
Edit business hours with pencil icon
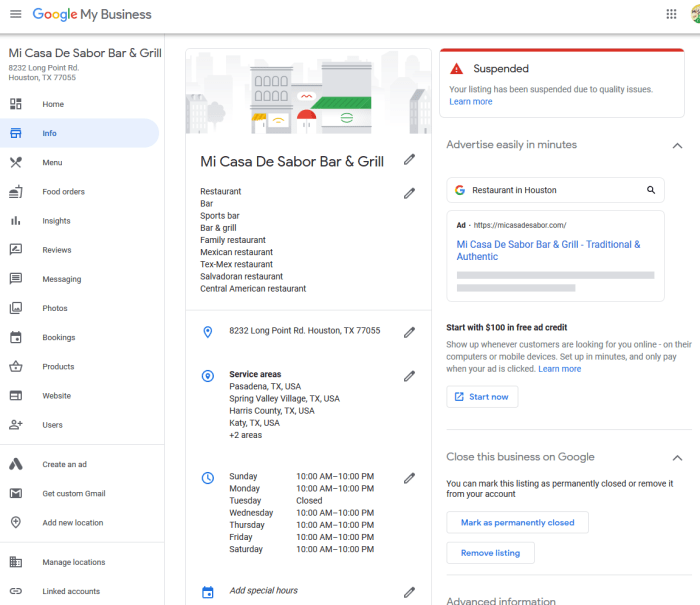pyautogui.click(x=409, y=479)
